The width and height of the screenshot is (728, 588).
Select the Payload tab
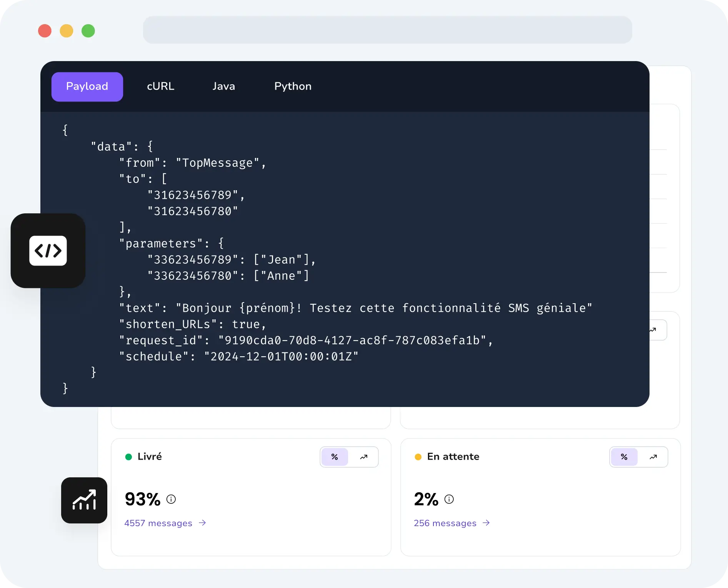pos(87,86)
